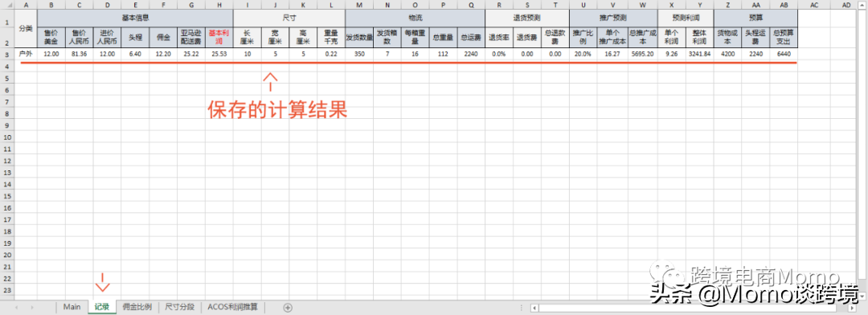
Task: Select column AB header
Action: coord(784,5)
